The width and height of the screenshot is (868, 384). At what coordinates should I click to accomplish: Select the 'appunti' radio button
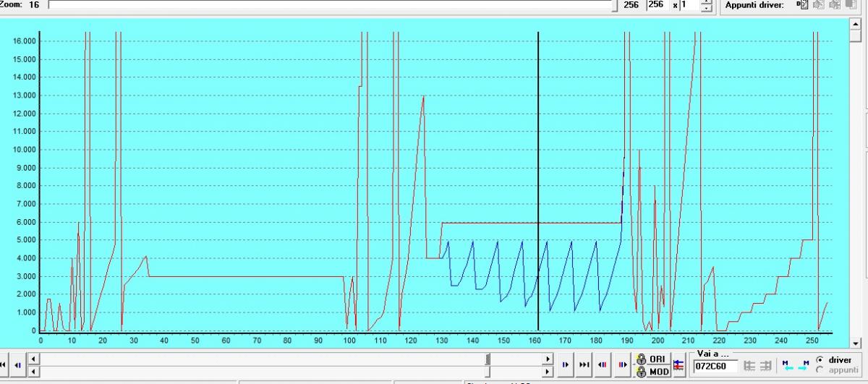[820, 370]
